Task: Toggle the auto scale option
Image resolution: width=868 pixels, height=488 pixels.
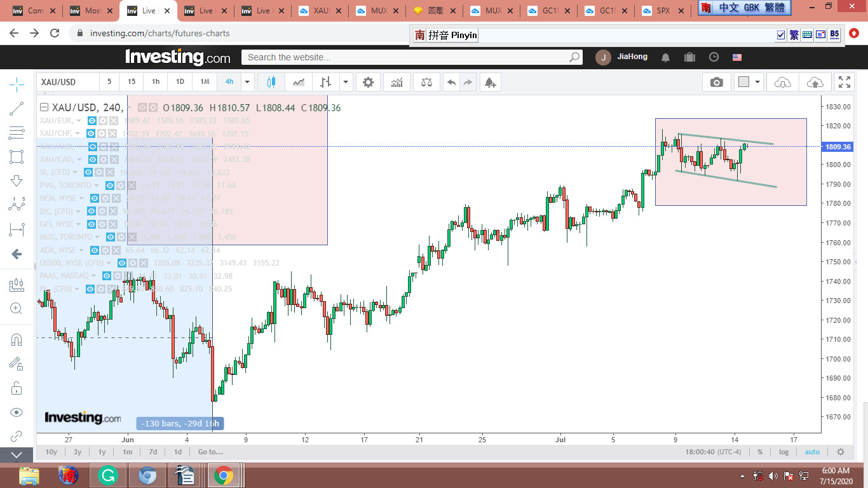Action: (x=812, y=452)
